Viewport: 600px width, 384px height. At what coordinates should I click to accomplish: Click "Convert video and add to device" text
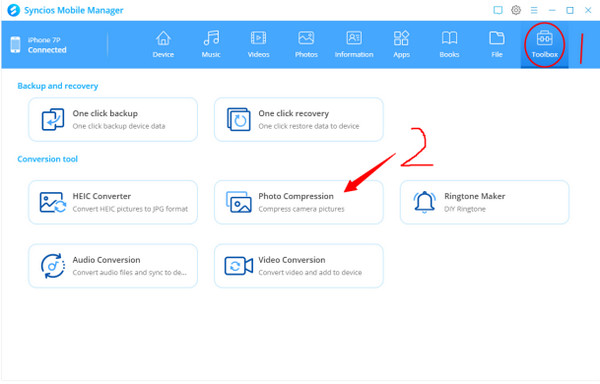coord(310,273)
